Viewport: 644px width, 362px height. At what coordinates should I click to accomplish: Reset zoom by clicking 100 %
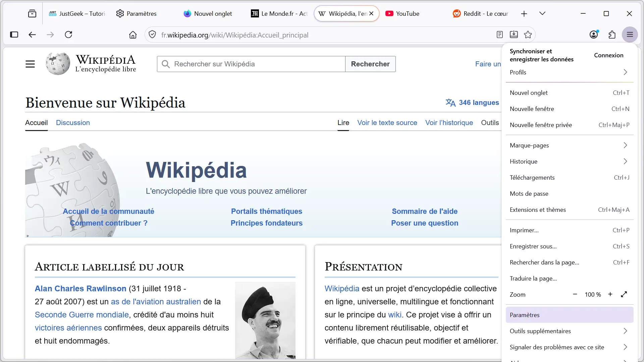593,295
